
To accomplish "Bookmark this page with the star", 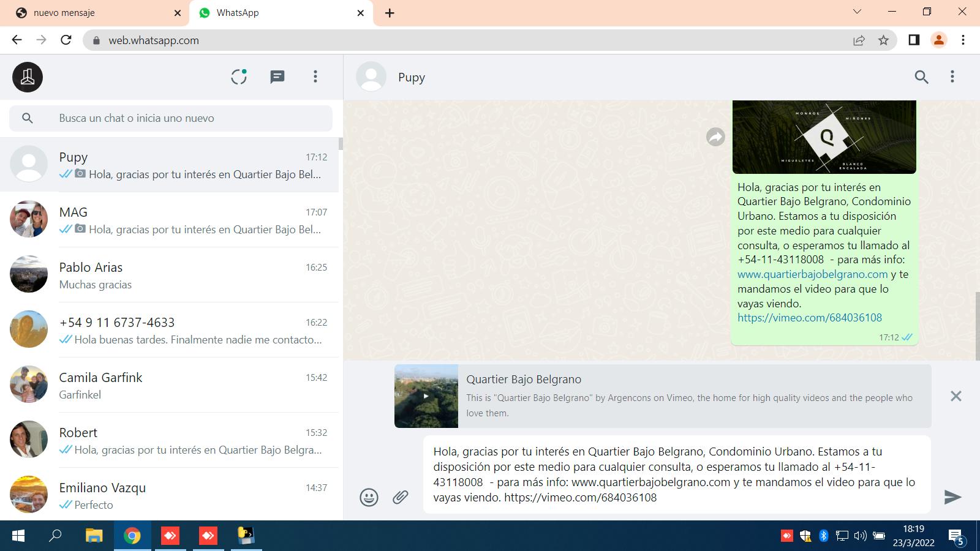I will (883, 40).
